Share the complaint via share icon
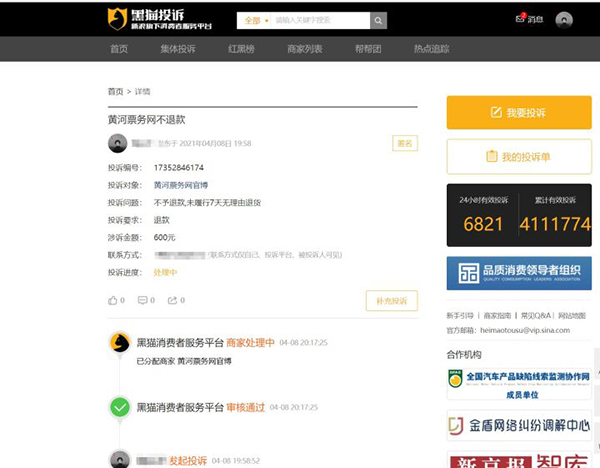Screen dimensions: 600x468 point(172,300)
